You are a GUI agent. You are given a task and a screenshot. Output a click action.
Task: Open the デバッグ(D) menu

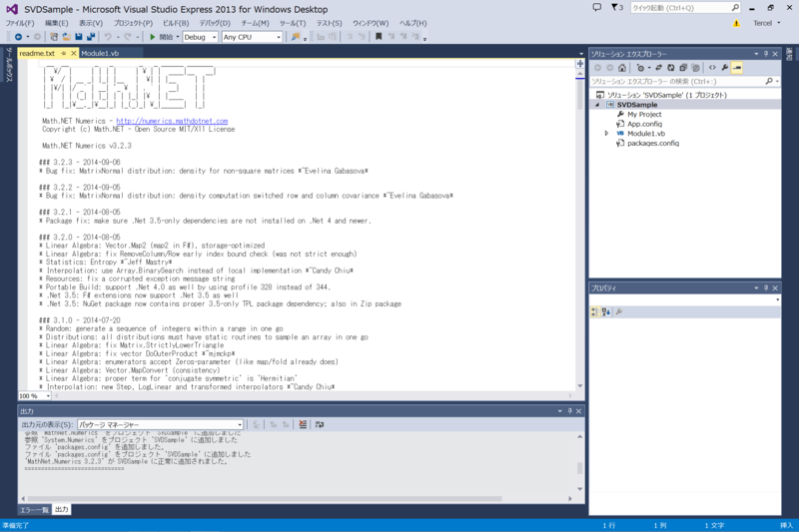[x=215, y=23]
